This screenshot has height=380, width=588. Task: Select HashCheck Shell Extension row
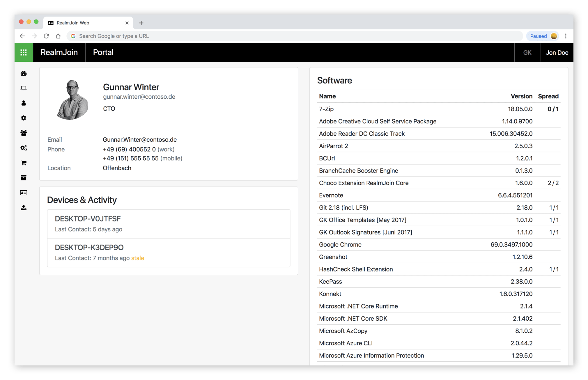[439, 269]
